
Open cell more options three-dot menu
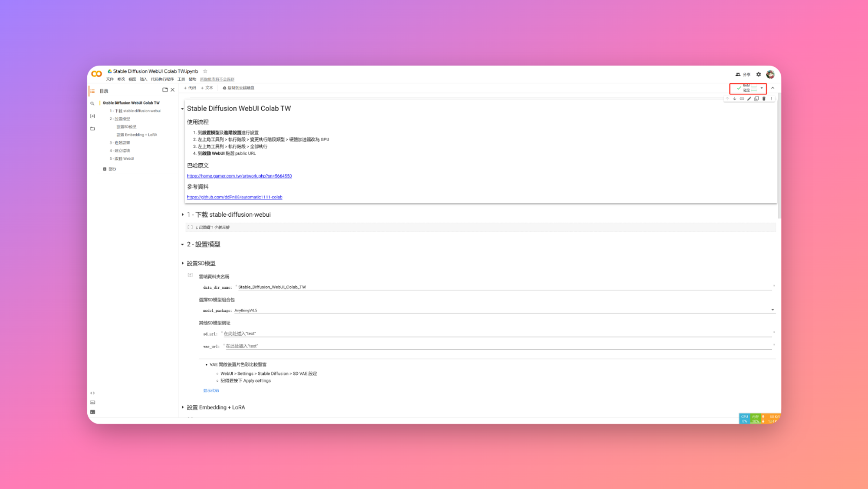(x=771, y=99)
